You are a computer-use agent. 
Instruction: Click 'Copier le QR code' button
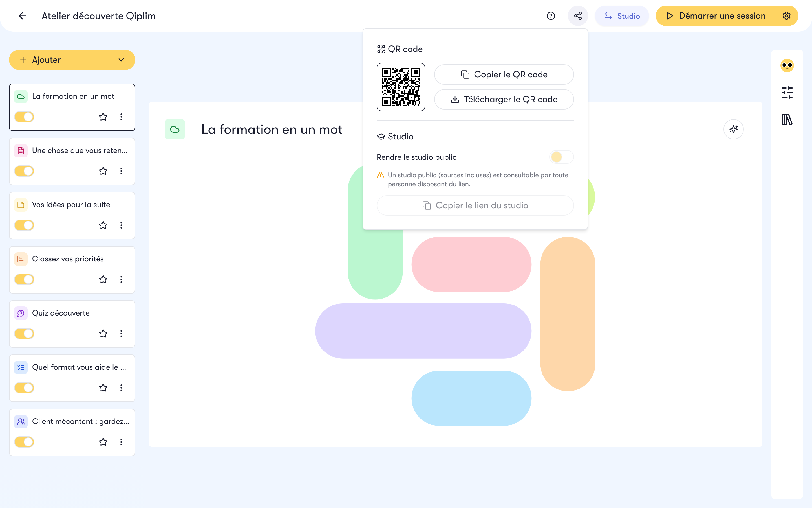point(504,75)
